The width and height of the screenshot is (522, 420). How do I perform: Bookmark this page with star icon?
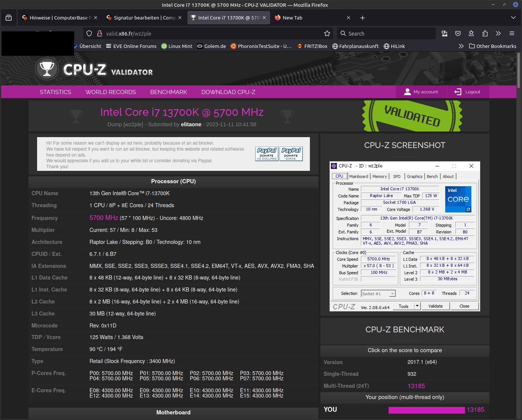point(327,33)
